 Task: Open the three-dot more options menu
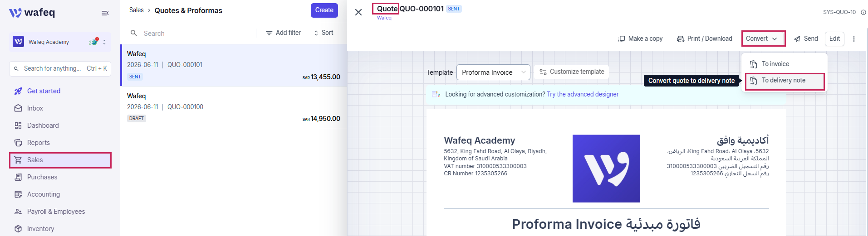tap(854, 39)
